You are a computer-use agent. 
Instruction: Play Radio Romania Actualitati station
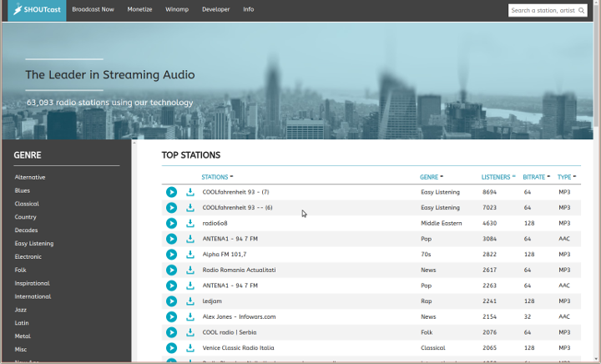coord(171,270)
